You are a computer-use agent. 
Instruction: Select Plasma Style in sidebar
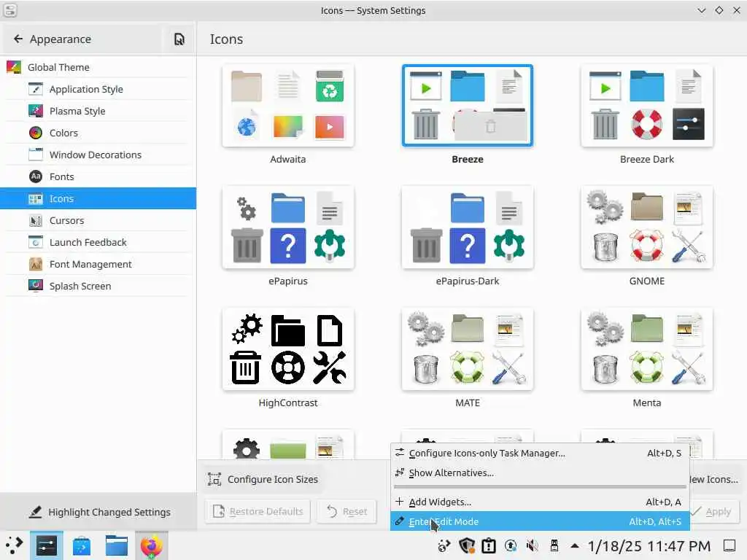pyautogui.click(x=98, y=111)
